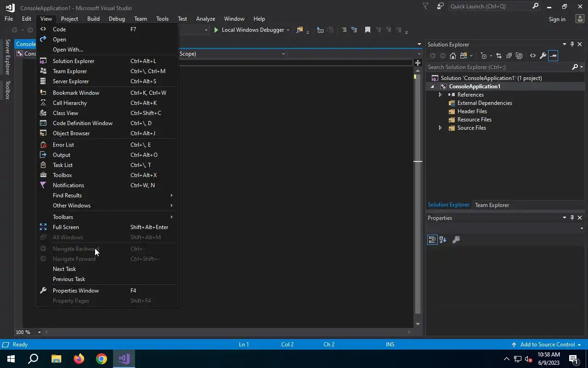
Task: Choose Output from View menu
Action: pos(107,155)
